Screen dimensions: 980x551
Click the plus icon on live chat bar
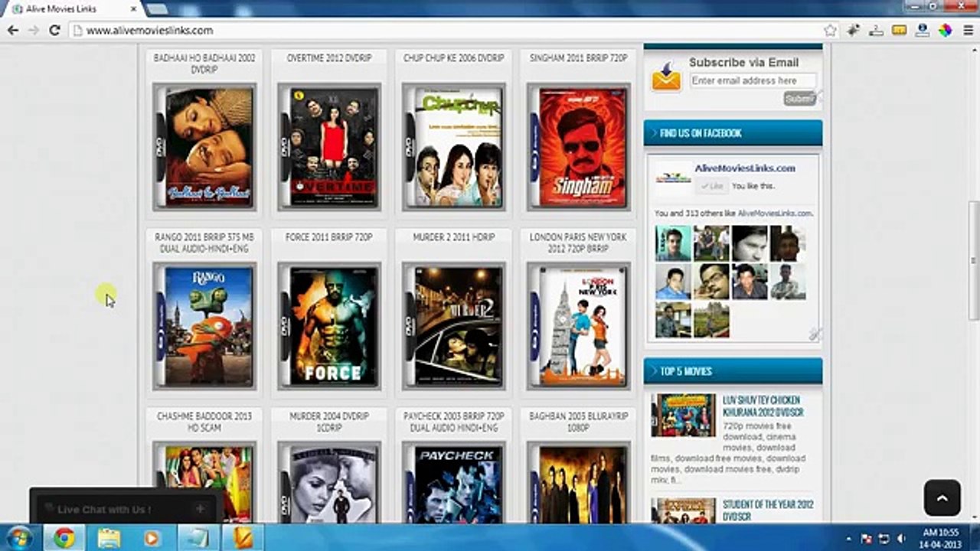point(200,509)
